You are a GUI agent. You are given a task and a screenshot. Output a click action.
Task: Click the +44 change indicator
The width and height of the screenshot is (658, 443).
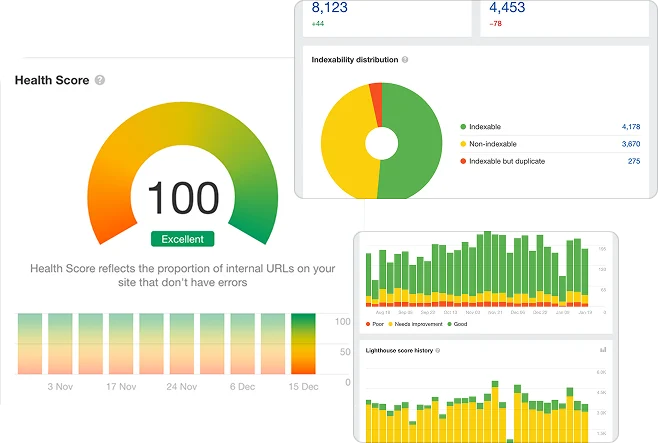pos(318,23)
